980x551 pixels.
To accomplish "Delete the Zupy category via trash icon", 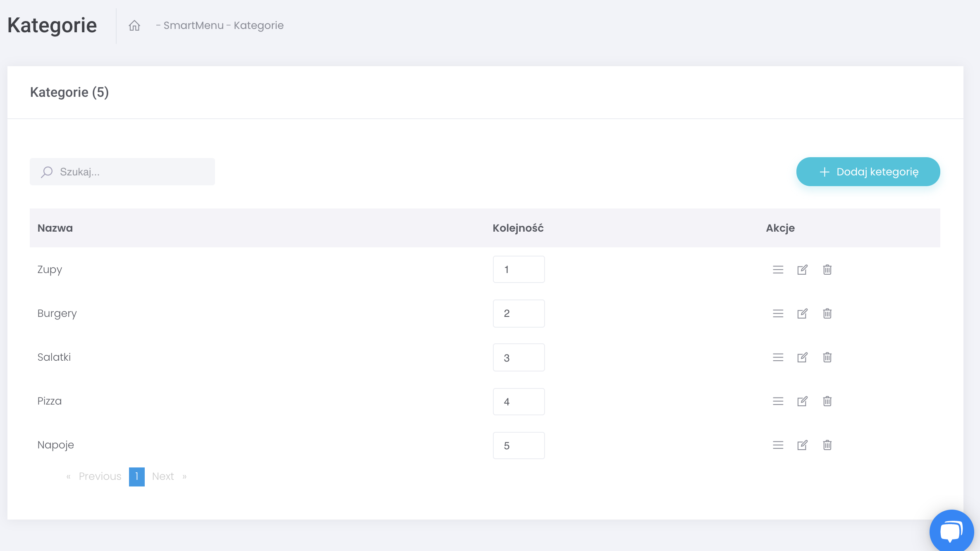I will click(x=827, y=270).
